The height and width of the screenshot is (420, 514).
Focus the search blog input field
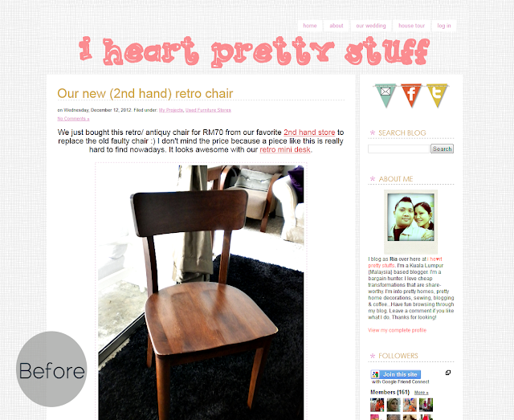398,149
